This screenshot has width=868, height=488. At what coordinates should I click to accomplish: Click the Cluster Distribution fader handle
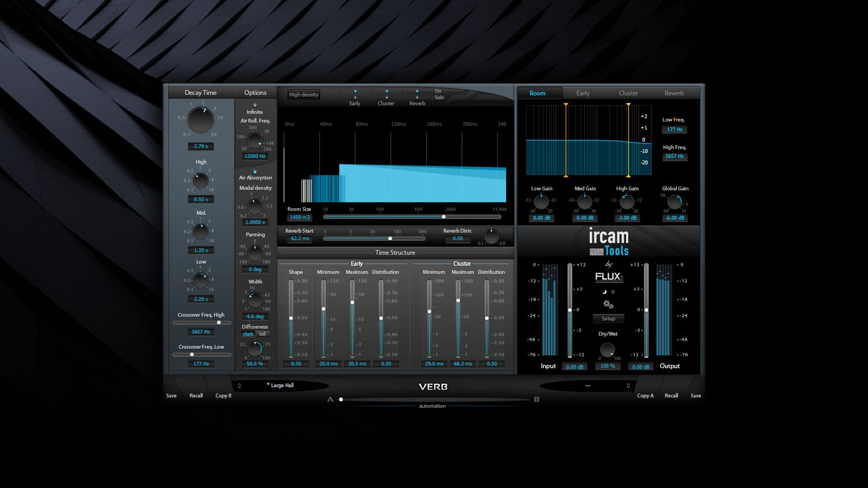pyautogui.click(x=487, y=318)
